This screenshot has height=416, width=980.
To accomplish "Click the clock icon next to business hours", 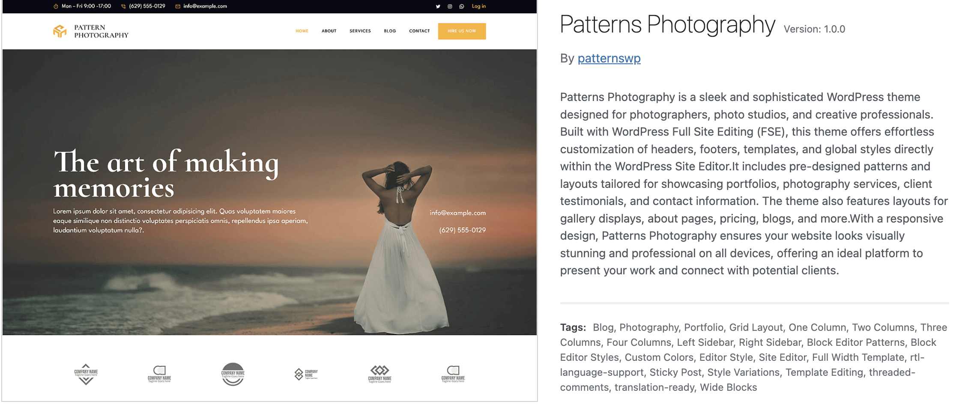I will tap(56, 6).
